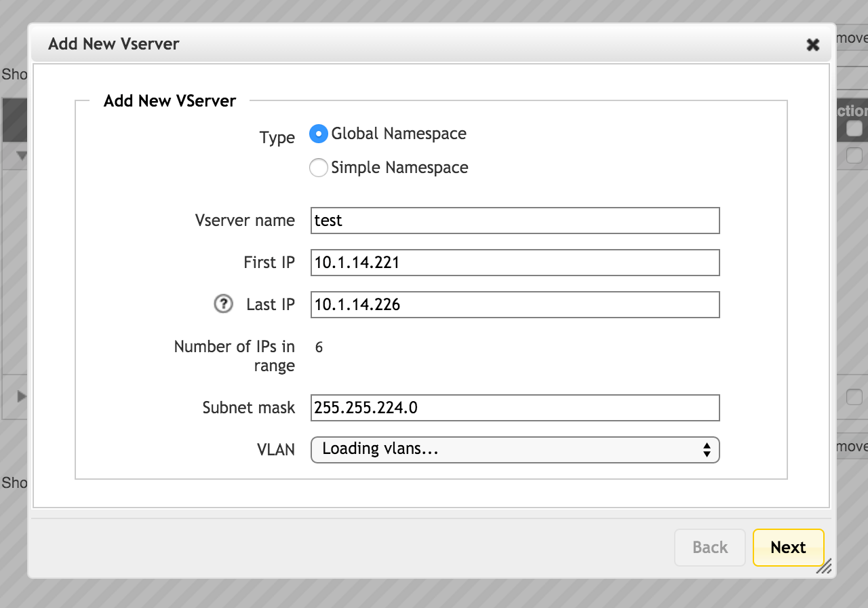
Task: Click inside the First IP field
Action: click(x=515, y=262)
